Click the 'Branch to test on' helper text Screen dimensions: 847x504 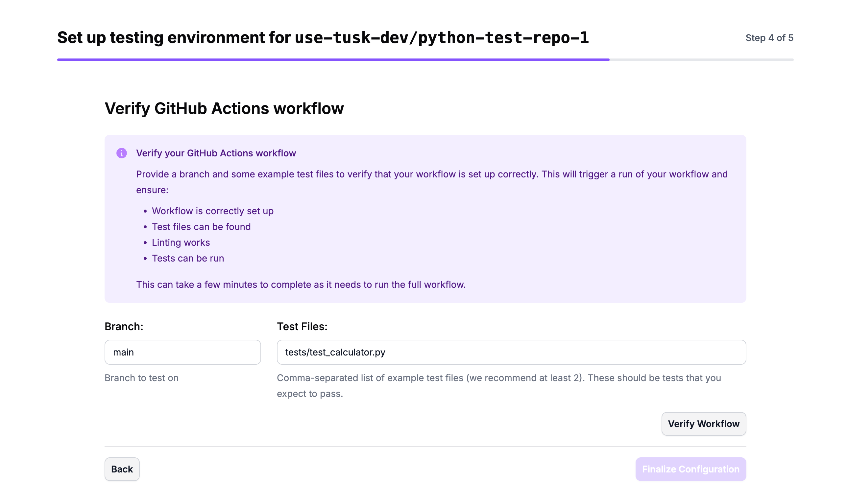coord(141,378)
